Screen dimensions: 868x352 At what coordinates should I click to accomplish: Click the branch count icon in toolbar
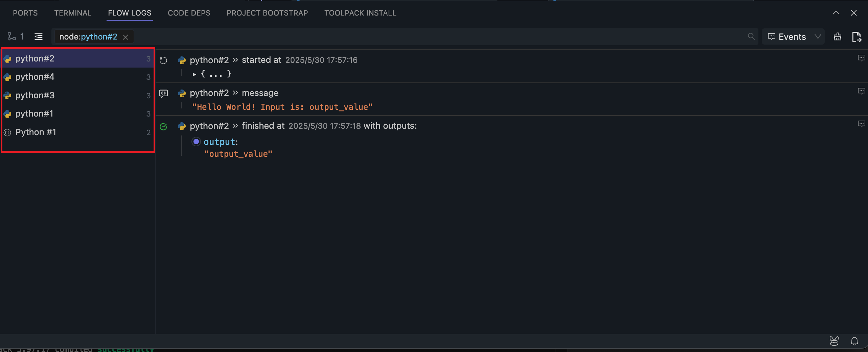pyautogui.click(x=12, y=36)
